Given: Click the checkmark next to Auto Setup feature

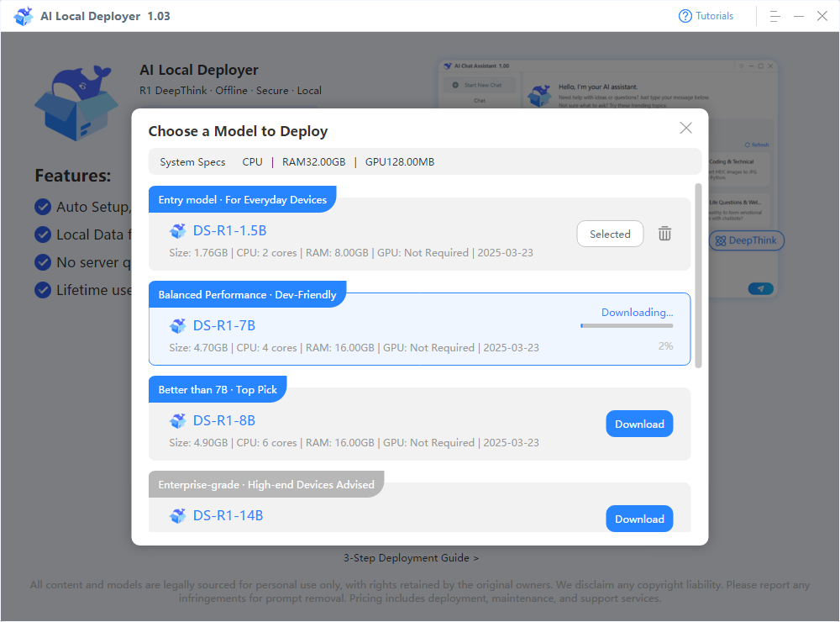Looking at the screenshot, I should click(42, 207).
